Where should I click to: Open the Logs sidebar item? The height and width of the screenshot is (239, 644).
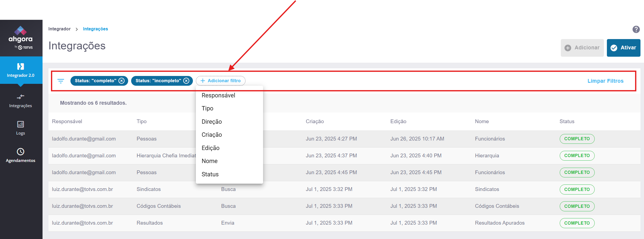tap(21, 128)
